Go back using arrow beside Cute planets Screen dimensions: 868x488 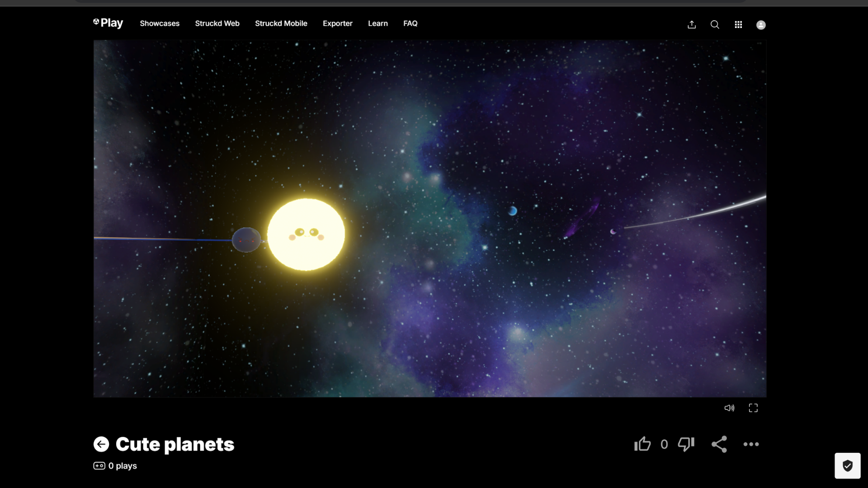coord(101,444)
